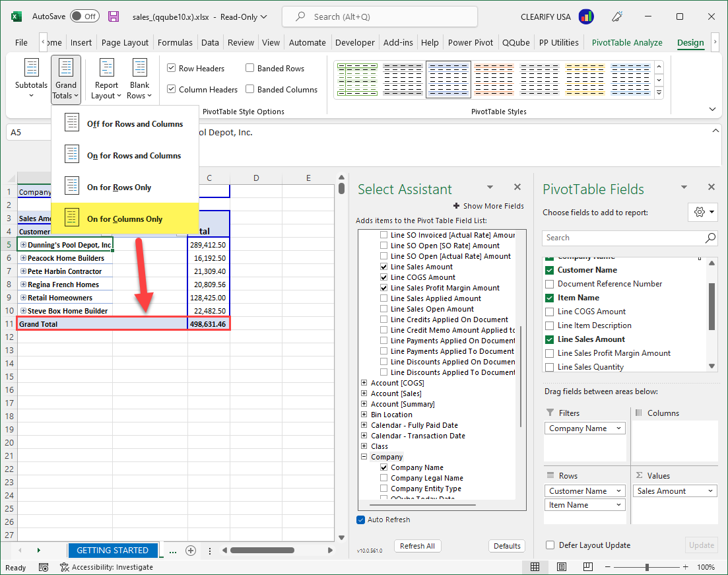Uncheck Line COGS Amount in Select Assistant
The width and height of the screenshot is (728, 575).
[384, 277]
